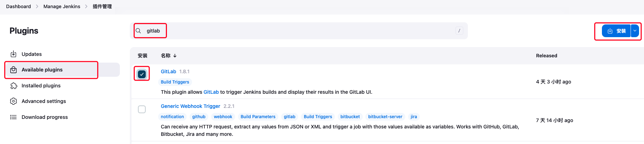This screenshot has width=644, height=144.
Task: Click the Advanced settings gear icon
Action: [13, 101]
